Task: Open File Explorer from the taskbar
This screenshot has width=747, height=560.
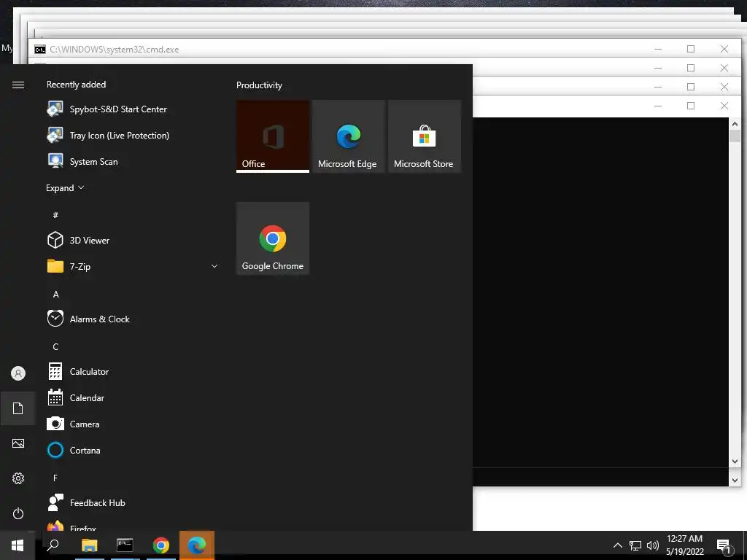Action: pos(89,545)
